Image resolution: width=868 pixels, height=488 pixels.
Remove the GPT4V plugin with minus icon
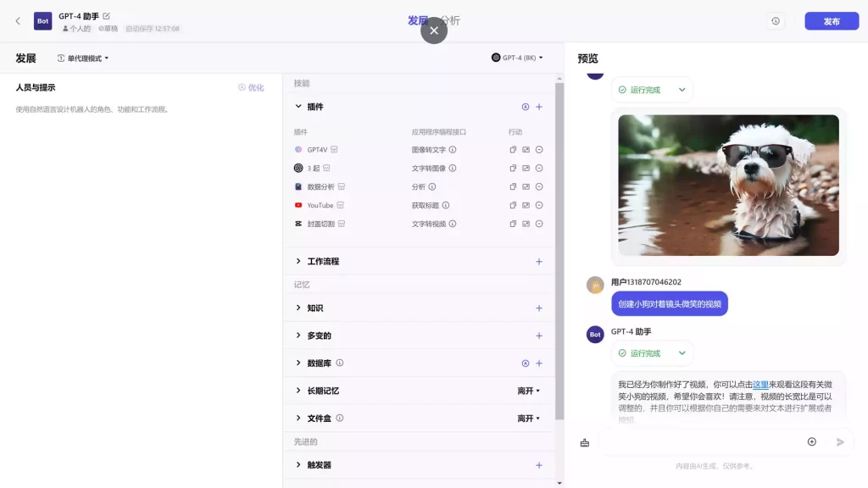pyautogui.click(x=539, y=148)
